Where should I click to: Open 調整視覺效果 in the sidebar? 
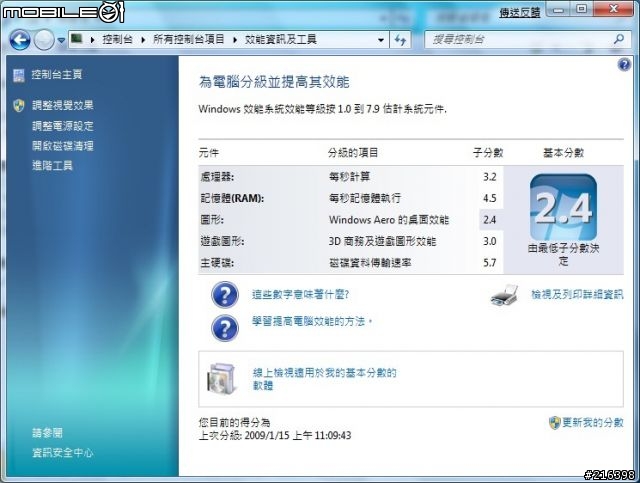point(62,105)
